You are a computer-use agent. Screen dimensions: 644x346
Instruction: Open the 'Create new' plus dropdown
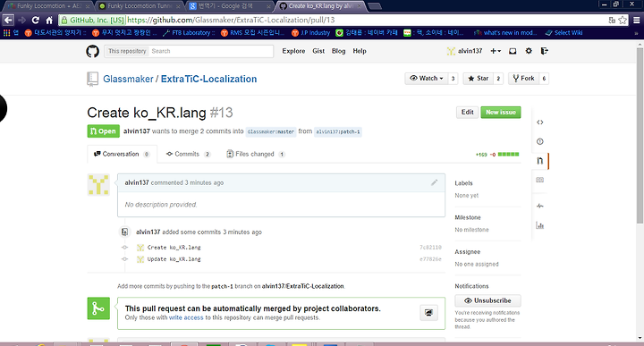(x=496, y=51)
